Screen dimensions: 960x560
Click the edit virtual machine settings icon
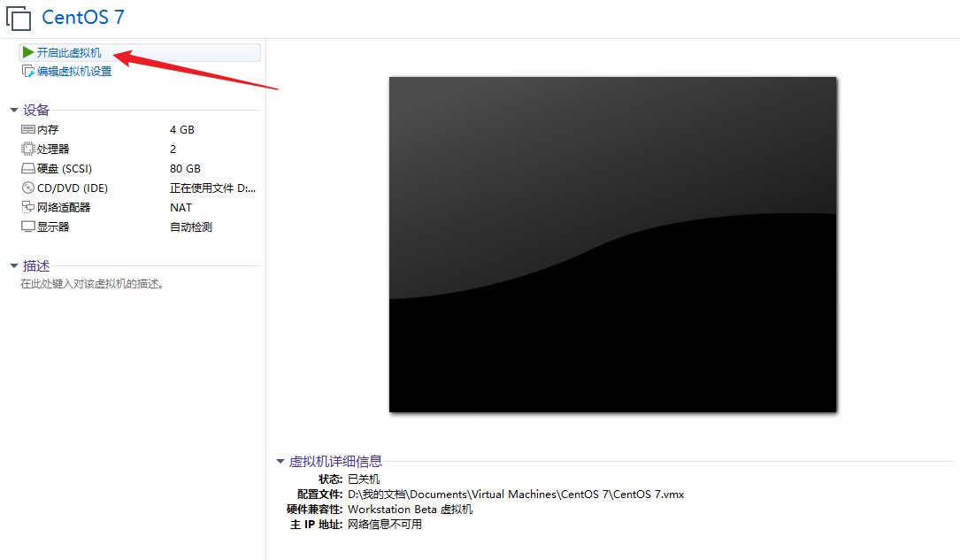tap(28, 72)
